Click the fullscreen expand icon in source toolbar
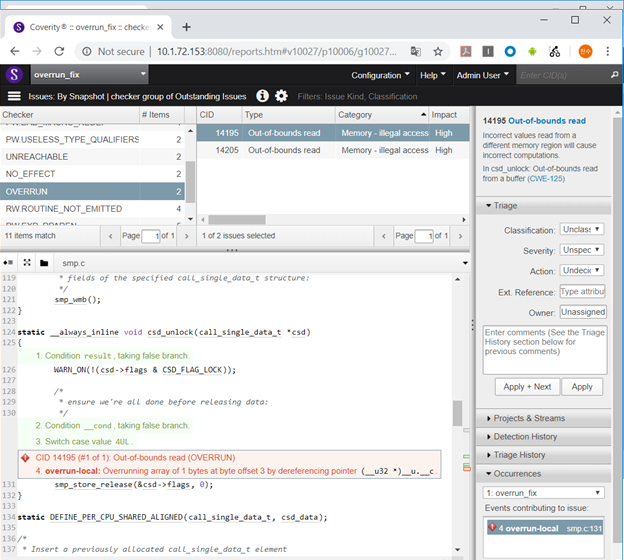The height and width of the screenshot is (560, 624). point(27,263)
